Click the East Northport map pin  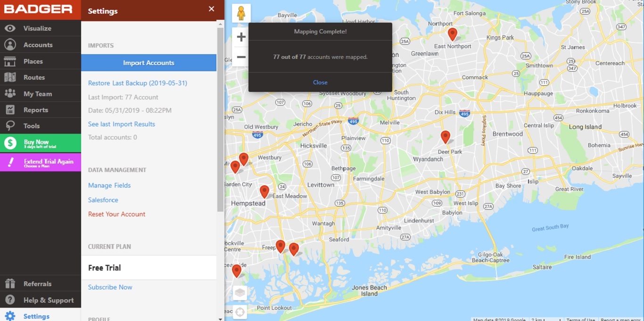453,34
